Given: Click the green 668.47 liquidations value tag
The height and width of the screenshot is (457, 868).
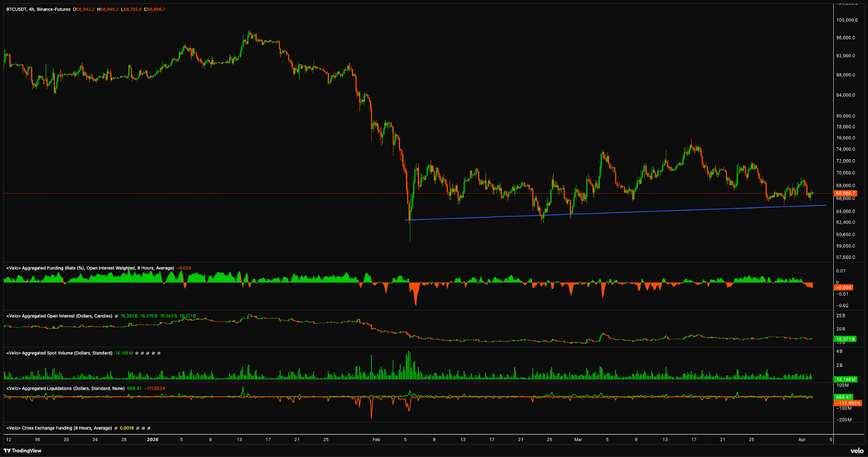Looking at the screenshot, I should tap(844, 397).
